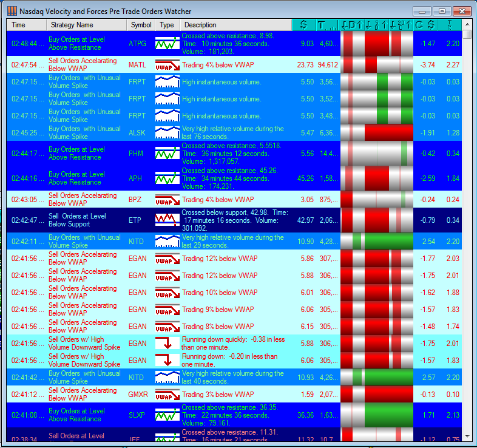Image resolution: width=477 pixels, height=448 pixels.
Task: Click the volume spike icon for ALSK
Action: (x=167, y=133)
